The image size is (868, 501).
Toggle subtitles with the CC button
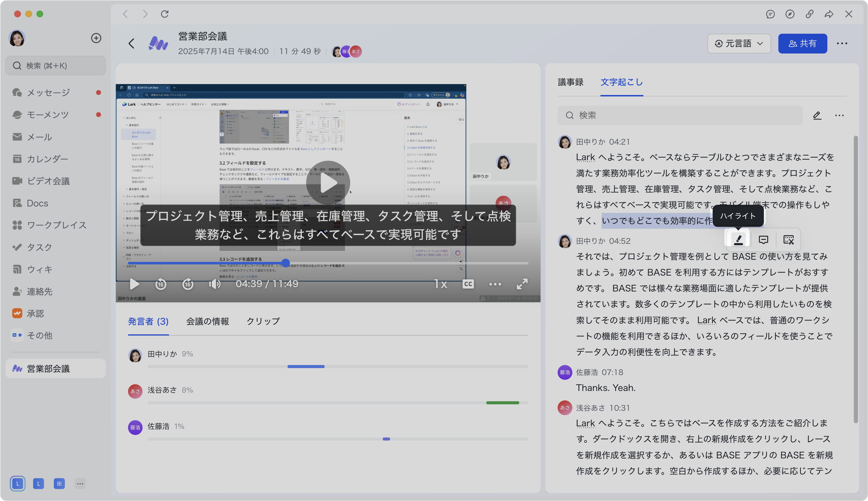[468, 284]
